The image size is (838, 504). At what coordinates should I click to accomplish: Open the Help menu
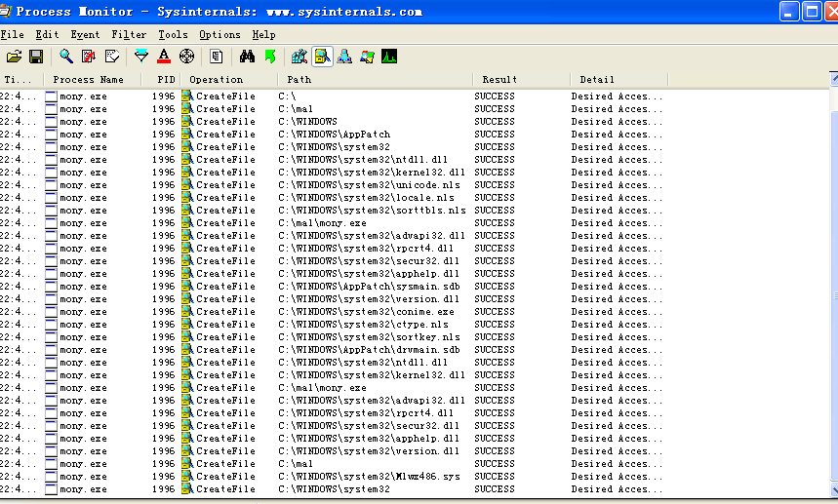click(264, 35)
